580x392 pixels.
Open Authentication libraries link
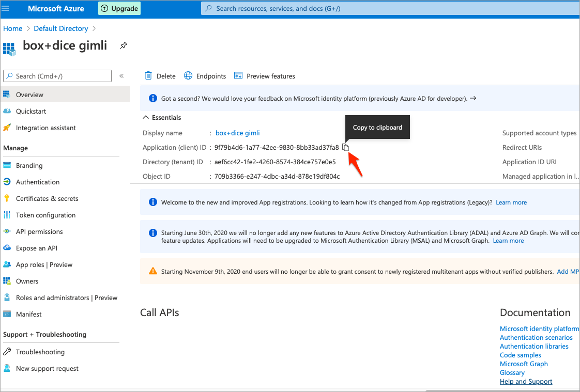534,346
